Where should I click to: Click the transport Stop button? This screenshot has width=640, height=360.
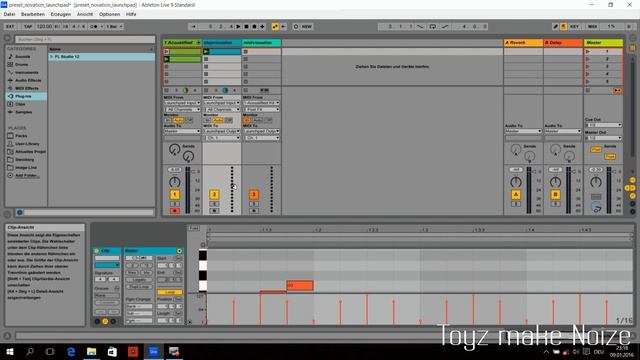pyautogui.click(x=247, y=27)
